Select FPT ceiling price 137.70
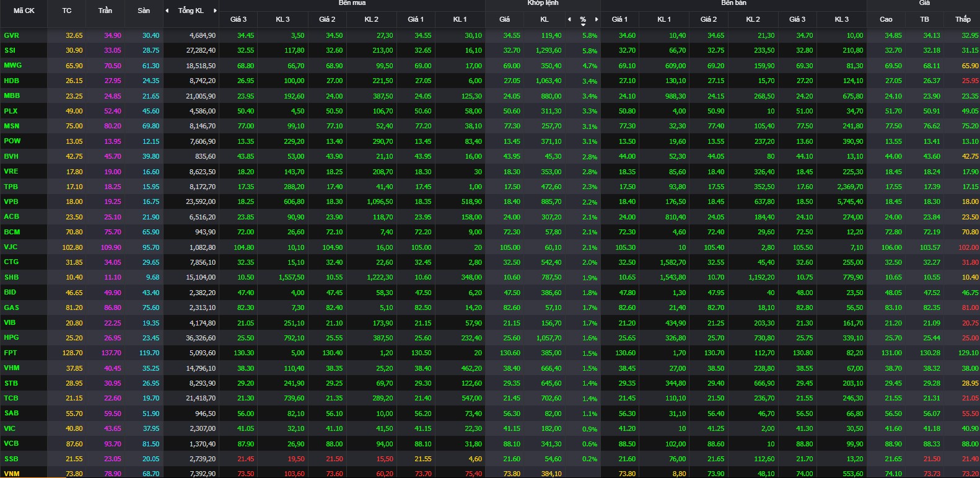Screen dimensions: 980x478 112,353
